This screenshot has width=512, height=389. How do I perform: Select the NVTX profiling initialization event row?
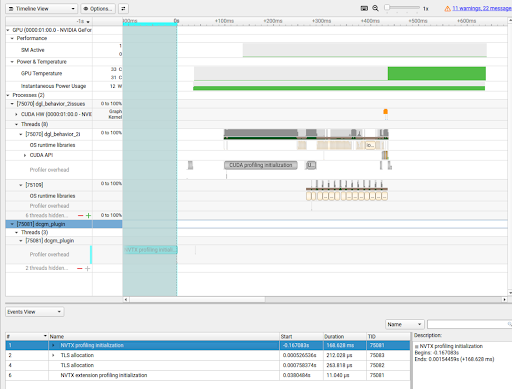coord(208,345)
